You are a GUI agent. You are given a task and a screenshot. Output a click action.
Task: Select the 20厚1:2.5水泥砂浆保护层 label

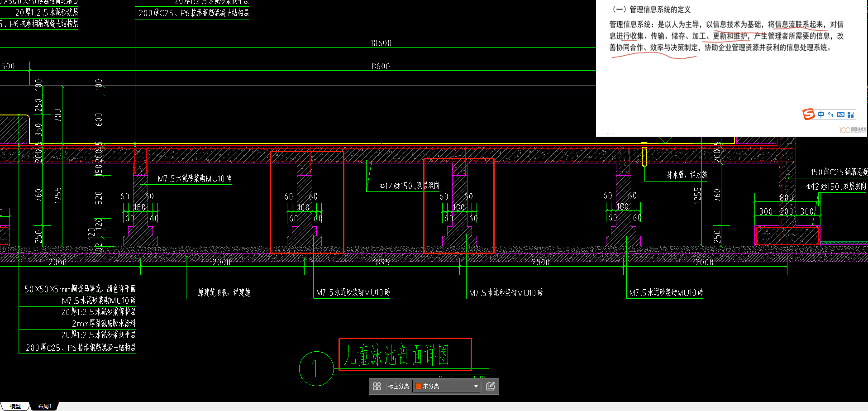[x=98, y=311]
